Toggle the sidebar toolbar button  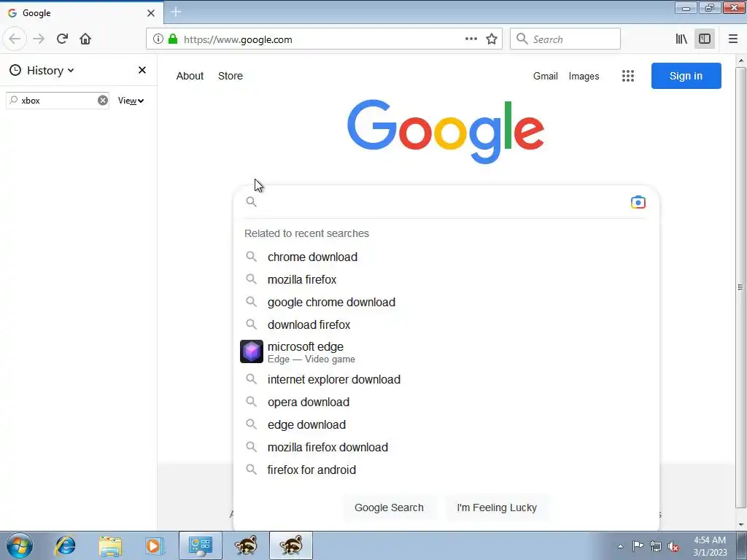point(705,39)
